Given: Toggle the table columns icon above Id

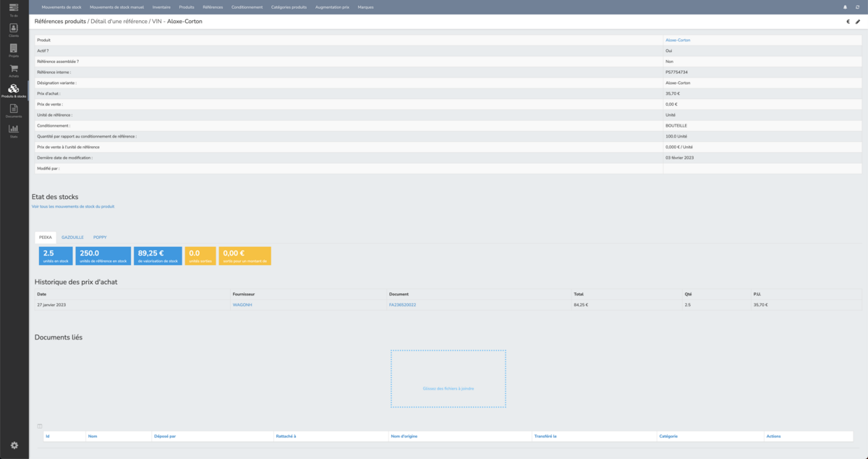Looking at the screenshot, I should [x=40, y=426].
